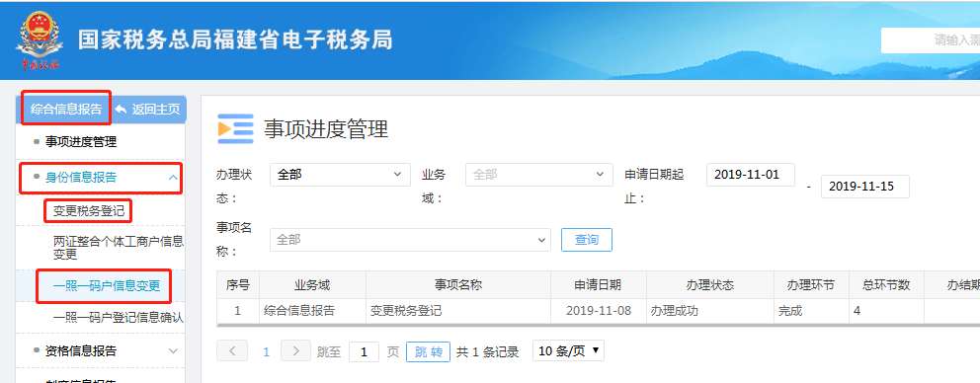Viewport: 980px width, 383px height.
Task: Click the 2019-11-08 date cell
Action: pos(598,311)
